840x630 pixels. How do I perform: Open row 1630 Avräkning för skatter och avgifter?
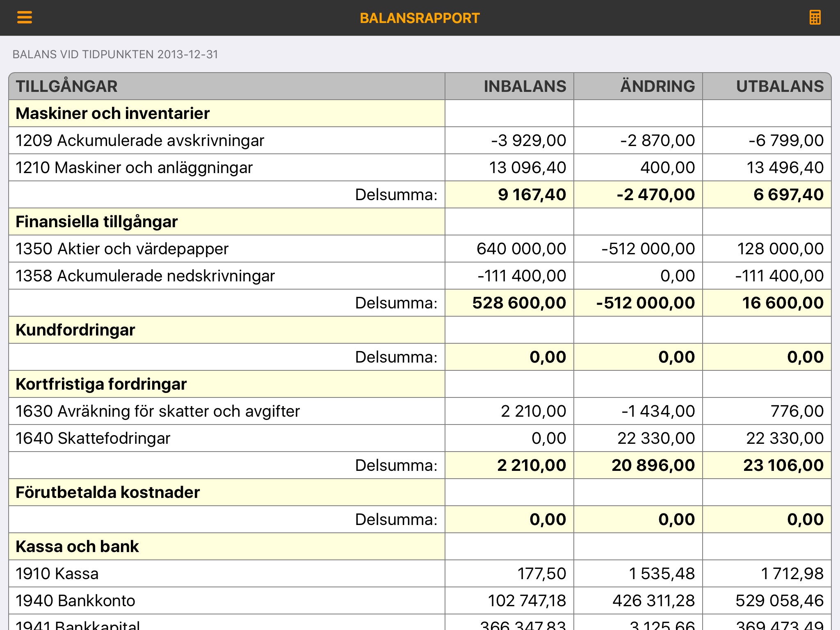click(420, 411)
